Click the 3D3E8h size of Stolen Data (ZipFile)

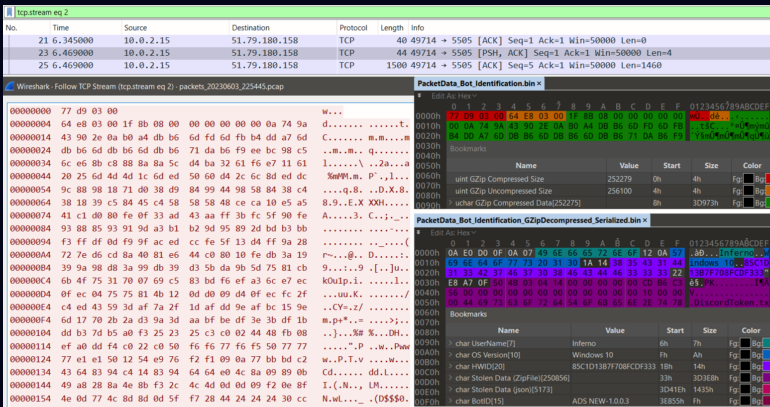[708, 378]
